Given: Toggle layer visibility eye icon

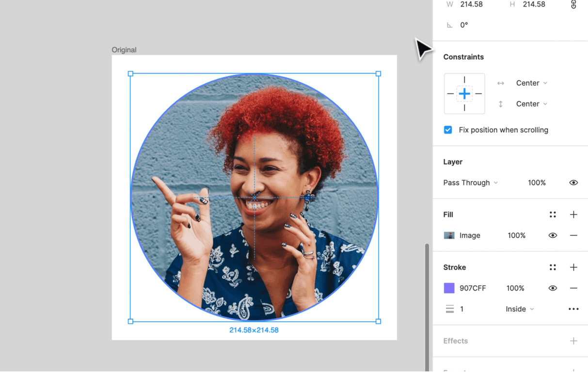Looking at the screenshot, I should tap(573, 183).
